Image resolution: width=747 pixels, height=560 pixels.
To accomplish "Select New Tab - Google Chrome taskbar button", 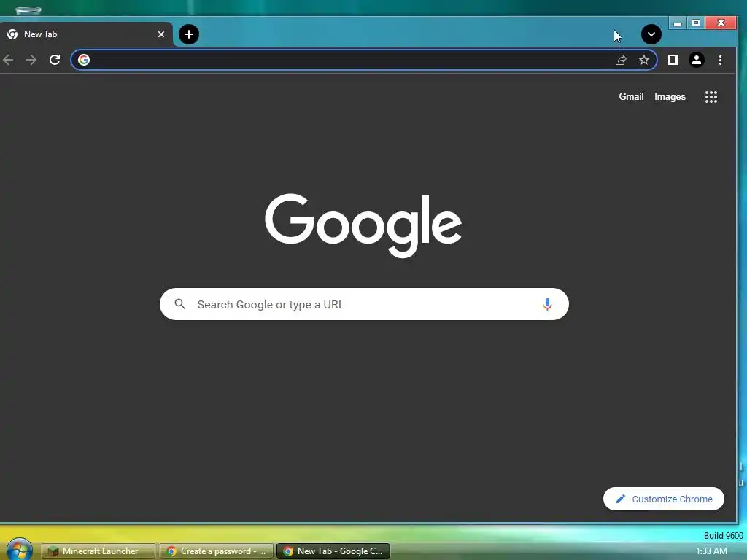I will (333, 551).
